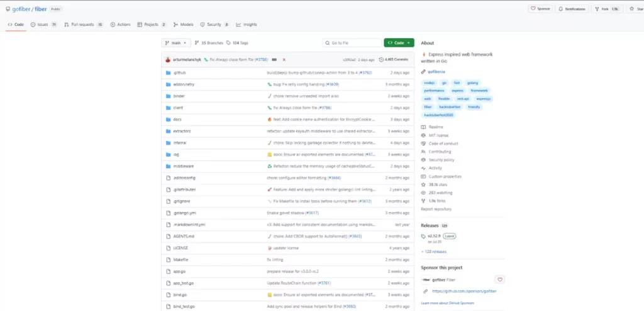The image size is (644, 311).
Task: Click the failed check X icon on latest commit
Action: click(284, 59)
